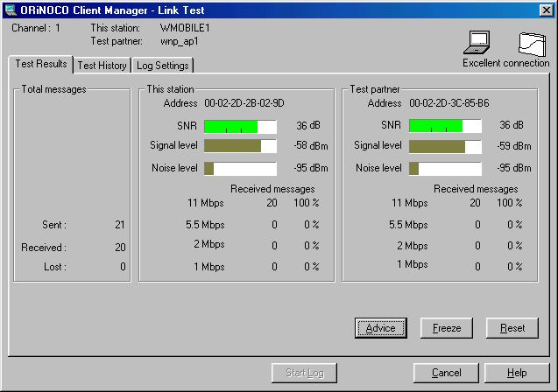Click the Start Log button

point(304,374)
